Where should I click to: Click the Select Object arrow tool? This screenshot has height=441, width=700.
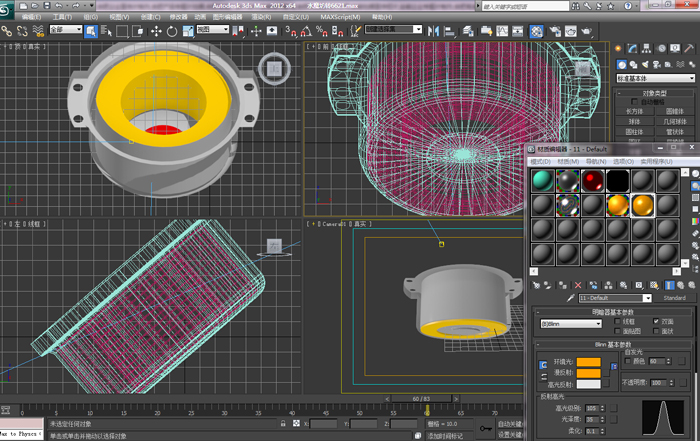91,31
